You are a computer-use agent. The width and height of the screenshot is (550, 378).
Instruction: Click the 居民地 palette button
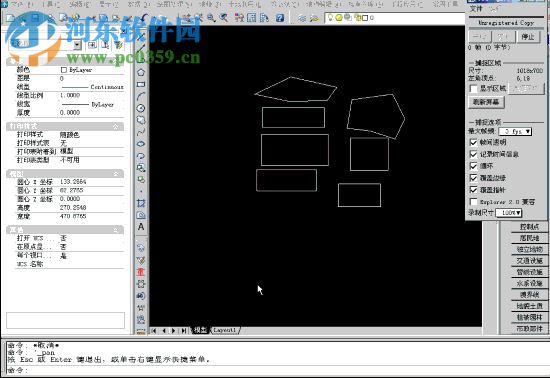[x=530, y=238]
